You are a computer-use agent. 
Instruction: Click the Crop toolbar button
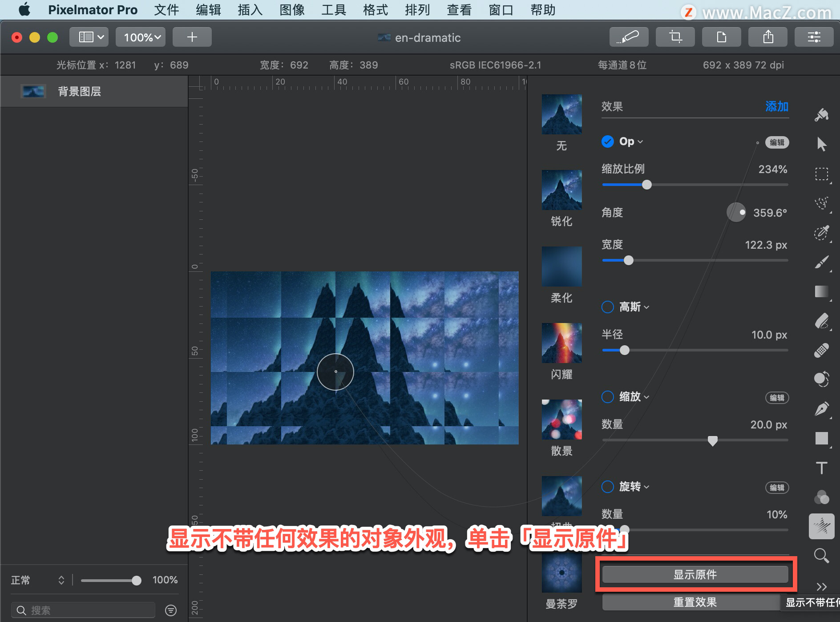pyautogui.click(x=675, y=37)
